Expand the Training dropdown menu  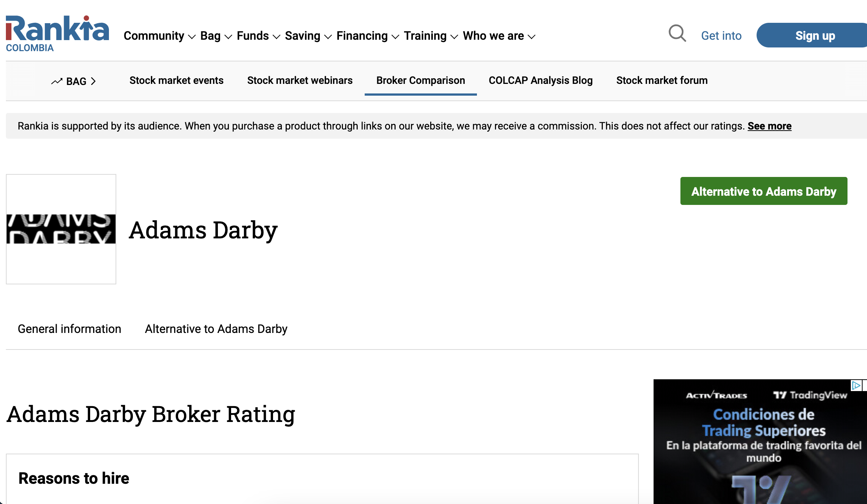tap(431, 36)
